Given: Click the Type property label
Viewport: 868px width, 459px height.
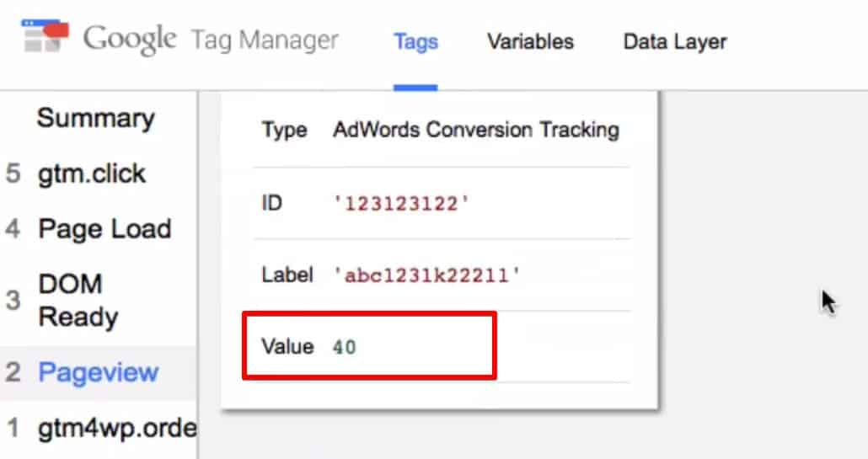Looking at the screenshot, I should click(x=284, y=131).
